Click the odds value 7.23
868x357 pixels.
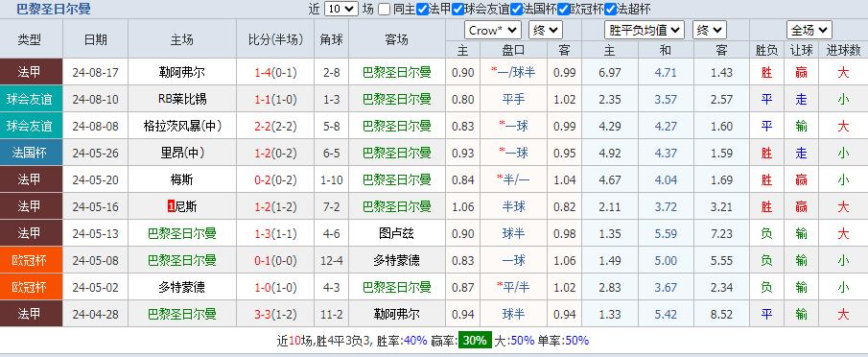(x=721, y=233)
